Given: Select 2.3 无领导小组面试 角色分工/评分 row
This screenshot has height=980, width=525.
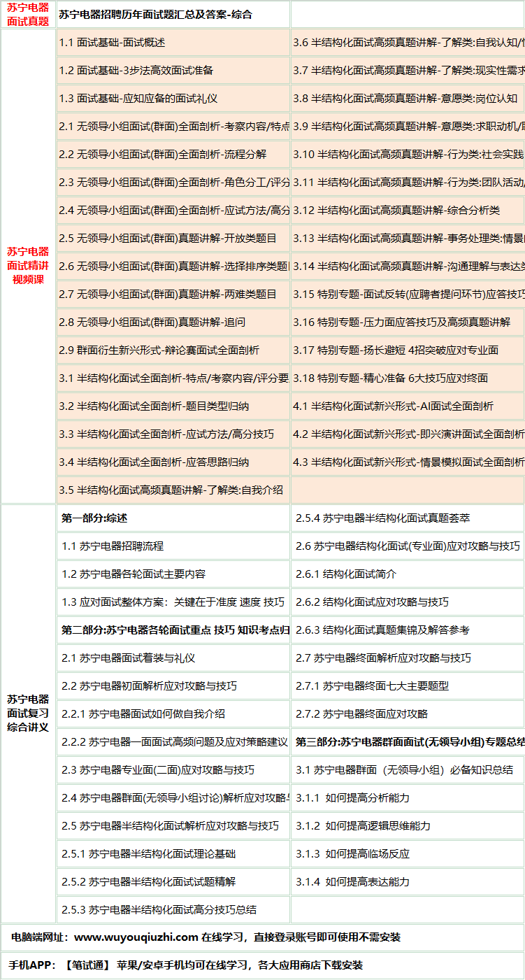Looking at the screenshot, I should [173, 182].
